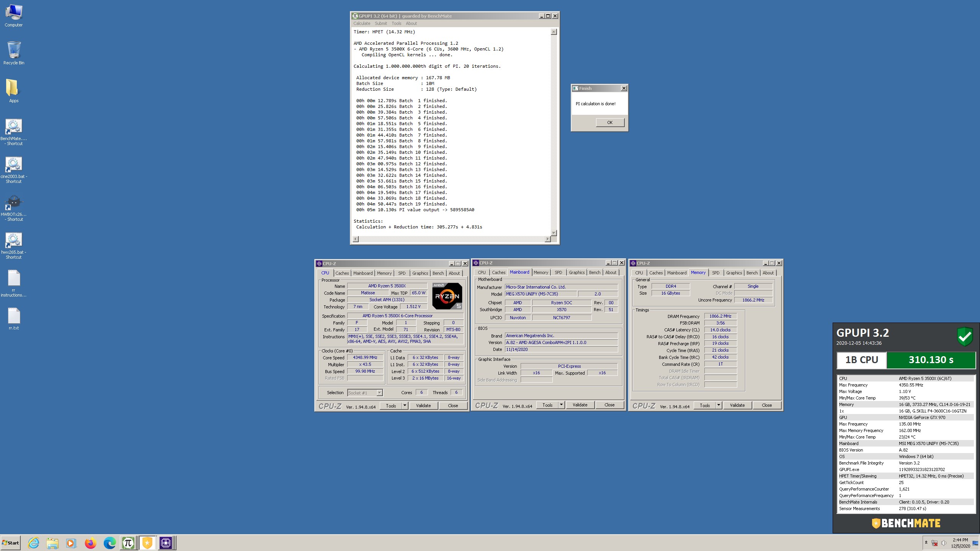Open the Computer desktop icon
Viewport: 980px width, 551px height.
[14, 16]
